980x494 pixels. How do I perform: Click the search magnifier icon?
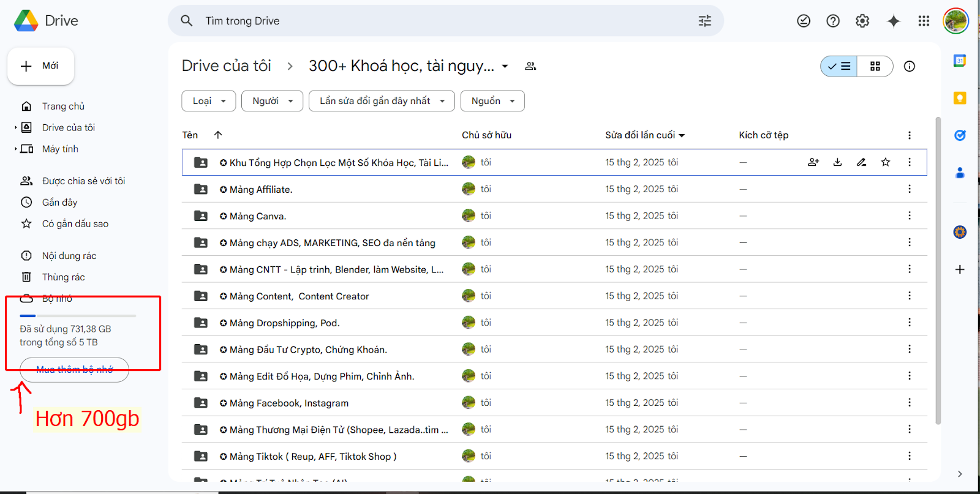(187, 21)
